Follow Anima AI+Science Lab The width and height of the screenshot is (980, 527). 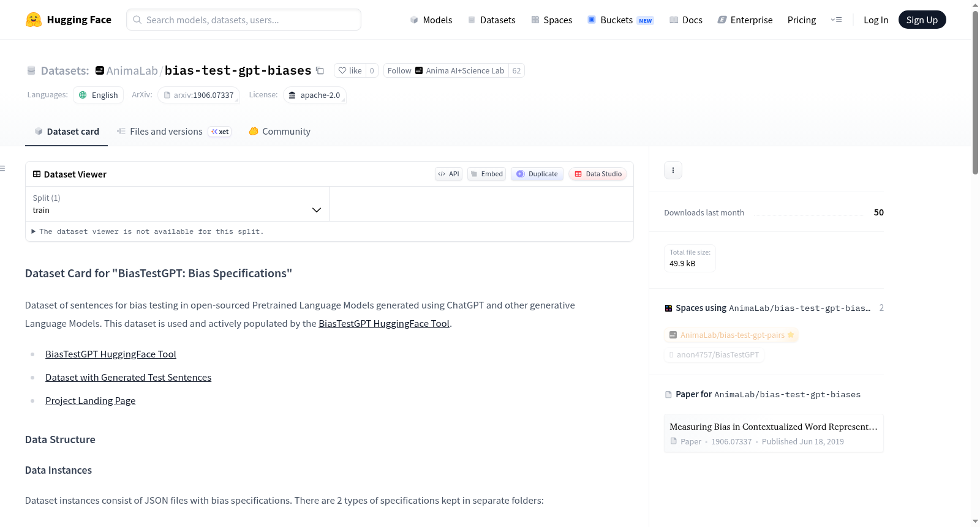point(399,70)
